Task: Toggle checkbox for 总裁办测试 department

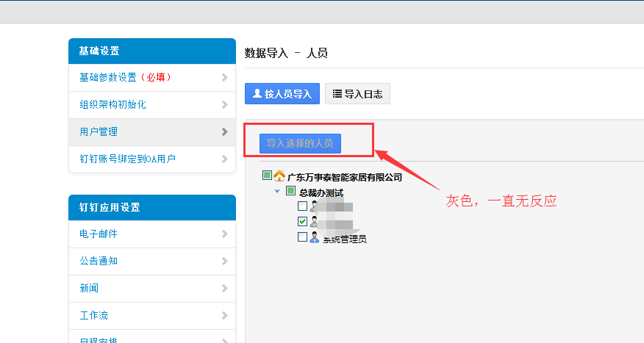Action: pyautogui.click(x=291, y=191)
